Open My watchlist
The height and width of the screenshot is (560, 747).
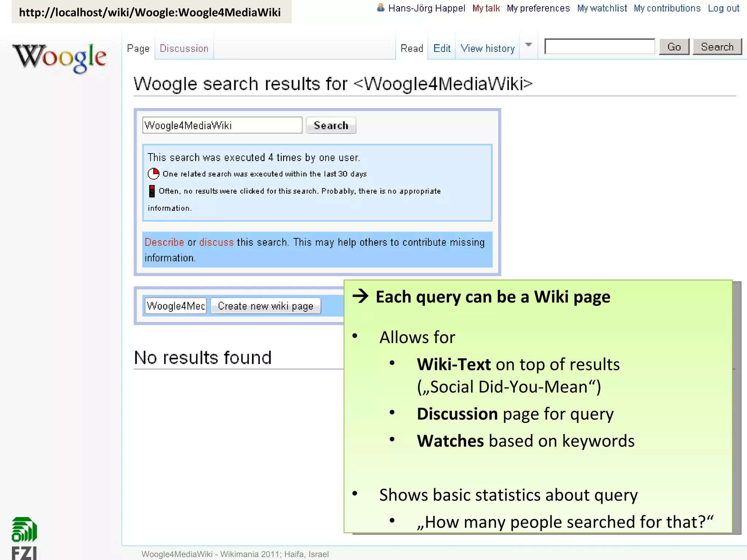coord(602,8)
